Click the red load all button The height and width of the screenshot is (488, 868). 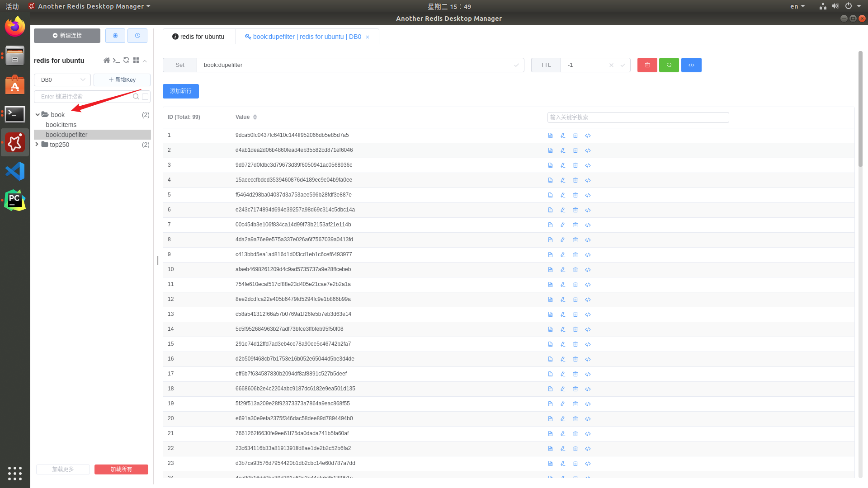click(x=121, y=469)
